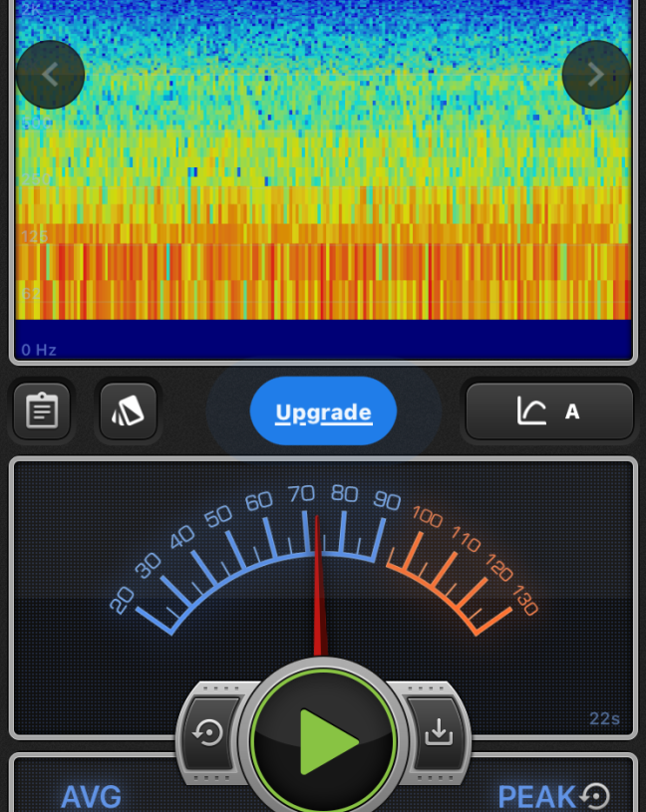Tap the Upgrade button
Viewport: 646px width, 812px height.
tap(323, 411)
